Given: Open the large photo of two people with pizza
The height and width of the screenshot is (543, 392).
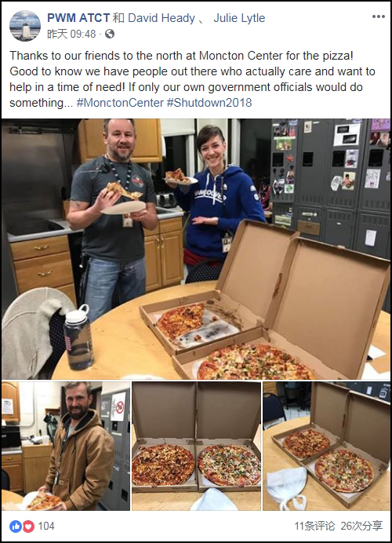Looking at the screenshot, I should click(x=196, y=249).
